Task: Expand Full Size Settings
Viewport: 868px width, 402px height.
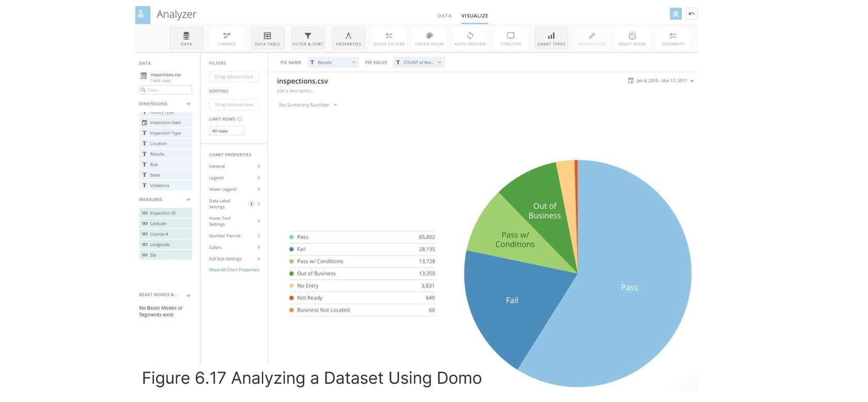Action: (x=235, y=259)
